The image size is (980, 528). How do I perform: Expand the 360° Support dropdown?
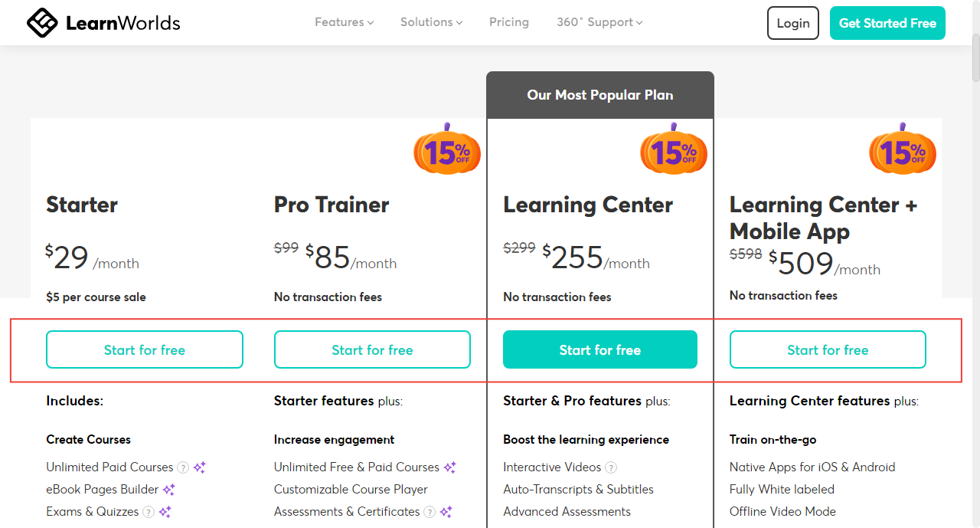coord(599,22)
